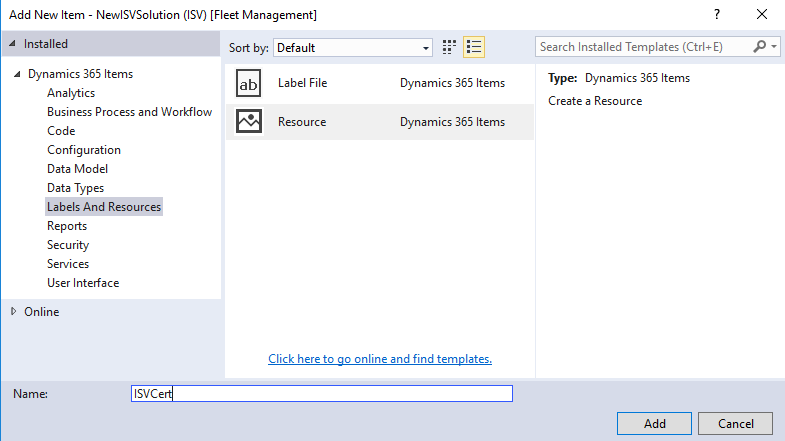This screenshot has height=441, width=785.
Task: Select the Label File template name
Action: pyautogui.click(x=302, y=83)
